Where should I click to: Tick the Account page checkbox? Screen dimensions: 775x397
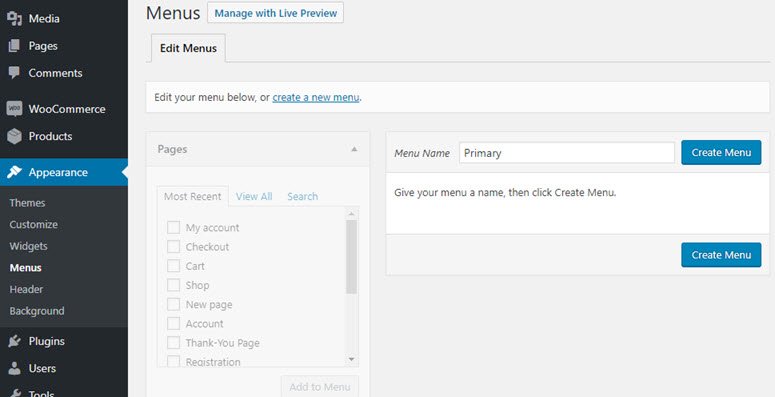tap(173, 324)
